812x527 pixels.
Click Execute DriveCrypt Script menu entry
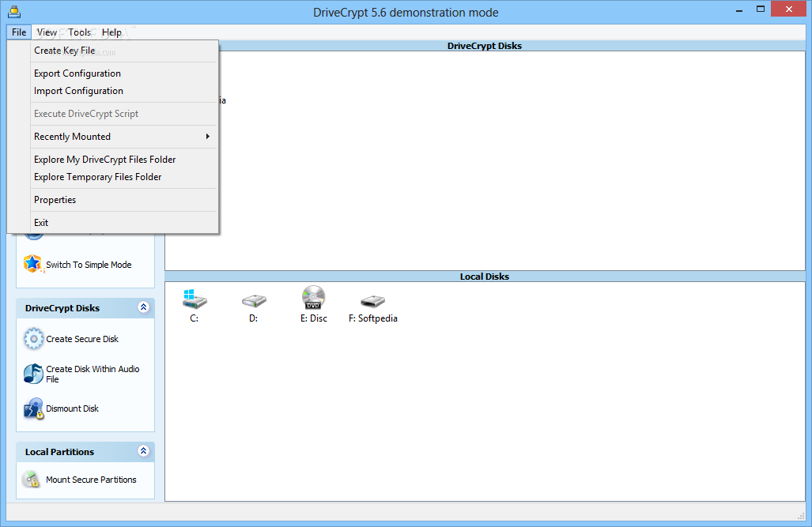tap(124, 114)
